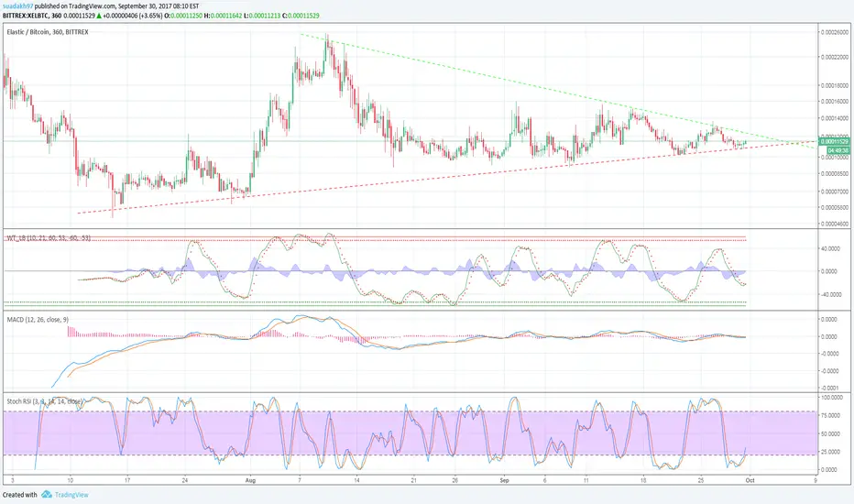Click the 25.0000 level on Stoch RSI axis
This screenshot has width=854, height=504.
832,452
